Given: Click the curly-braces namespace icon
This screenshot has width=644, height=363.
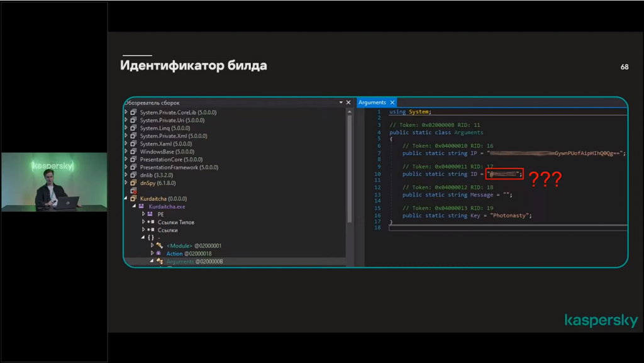Looking at the screenshot, I should pyautogui.click(x=151, y=237).
